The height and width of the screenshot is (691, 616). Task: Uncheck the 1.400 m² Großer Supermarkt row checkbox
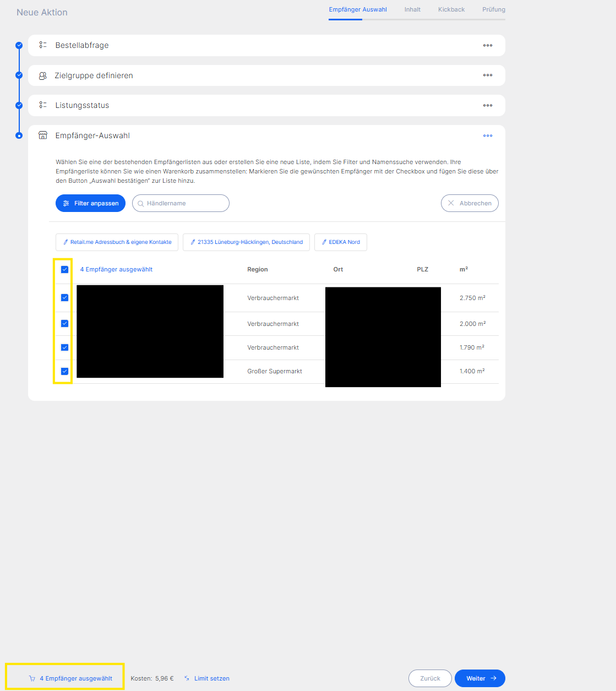[64, 371]
